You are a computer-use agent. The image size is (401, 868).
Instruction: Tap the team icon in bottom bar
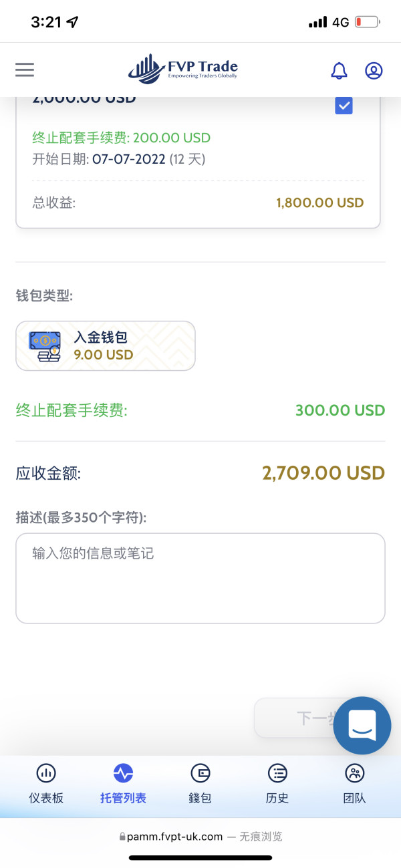point(354,773)
